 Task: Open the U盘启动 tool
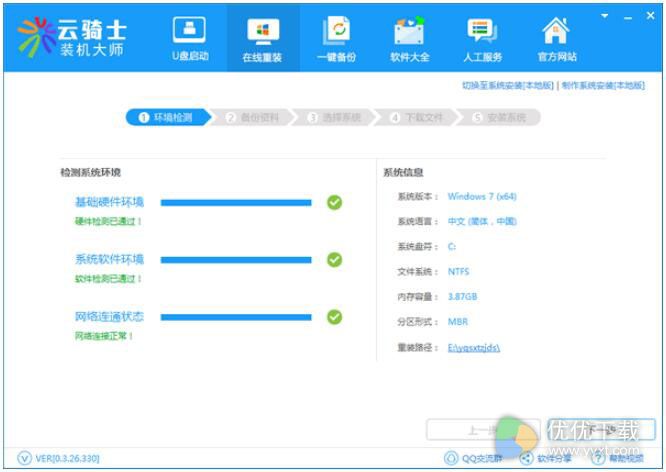[189, 39]
